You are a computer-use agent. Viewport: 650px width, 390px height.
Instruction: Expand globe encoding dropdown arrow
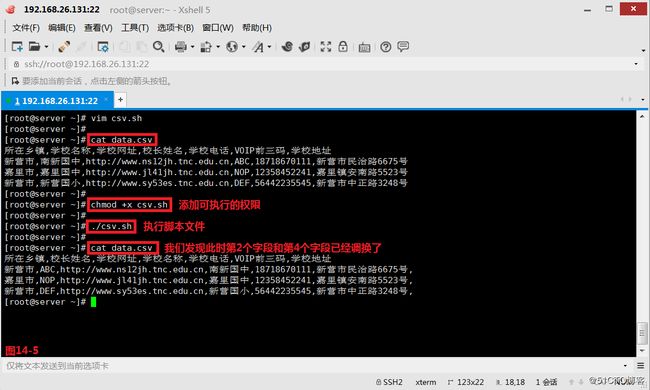tap(244, 47)
